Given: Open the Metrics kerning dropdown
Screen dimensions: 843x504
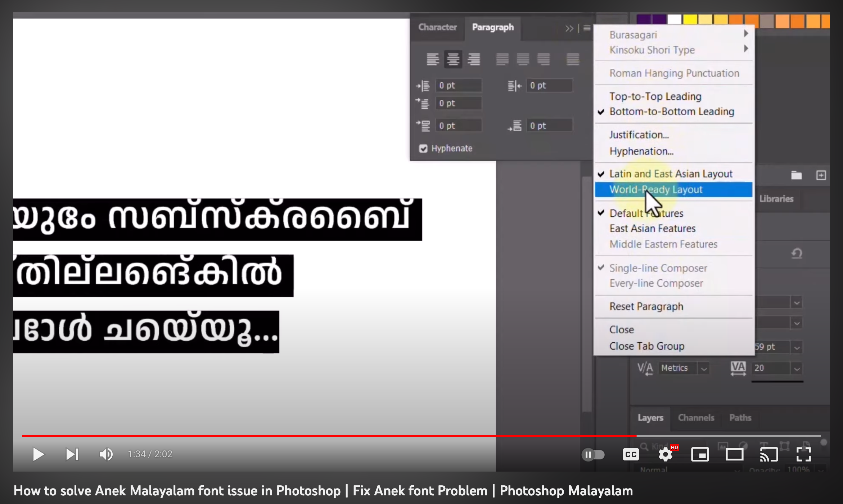Looking at the screenshot, I should click(x=704, y=369).
